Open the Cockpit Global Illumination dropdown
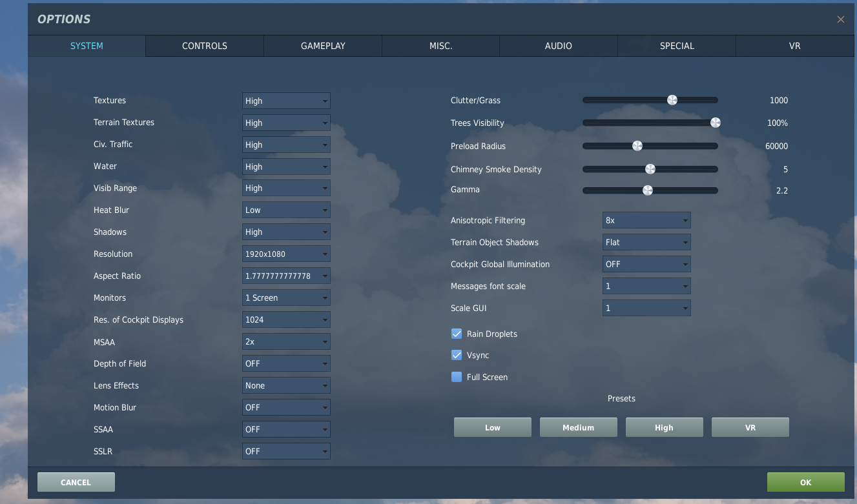The width and height of the screenshot is (857, 504). pyautogui.click(x=646, y=265)
